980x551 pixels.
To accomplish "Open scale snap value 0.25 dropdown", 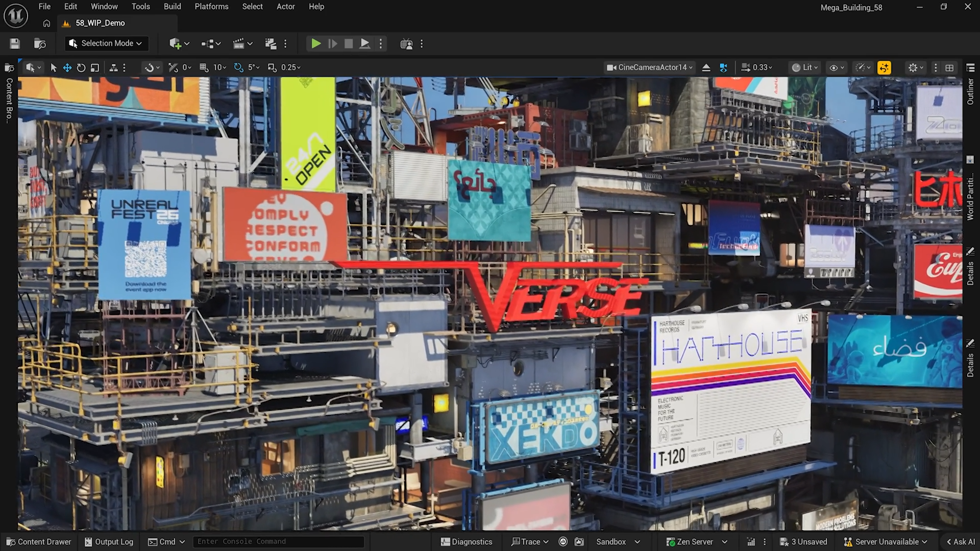I will 290,67.
